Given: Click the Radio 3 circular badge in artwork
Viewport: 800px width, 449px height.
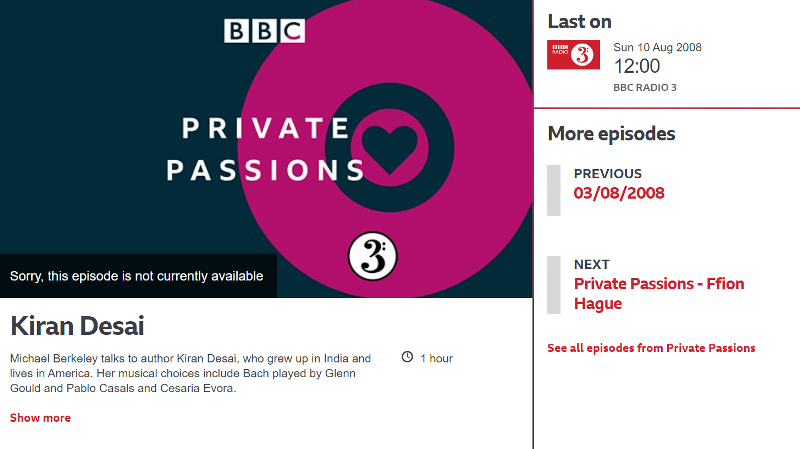Looking at the screenshot, I should [372, 257].
